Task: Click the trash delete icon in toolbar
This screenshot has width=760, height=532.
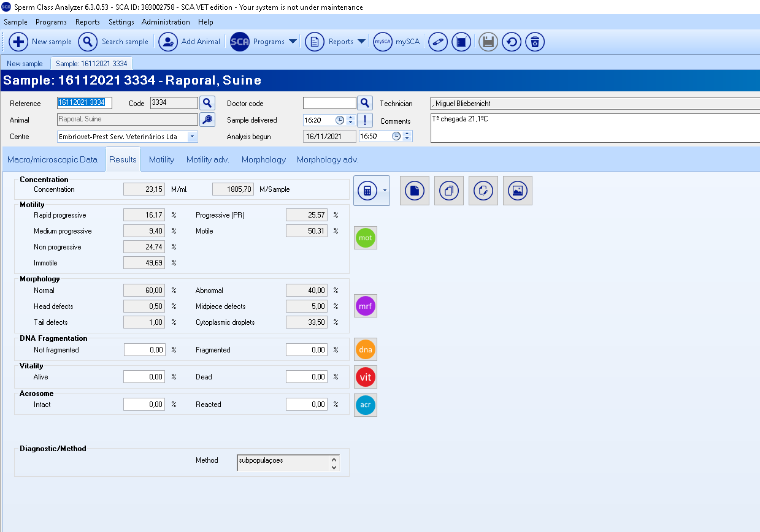Action: pyautogui.click(x=535, y=42)
